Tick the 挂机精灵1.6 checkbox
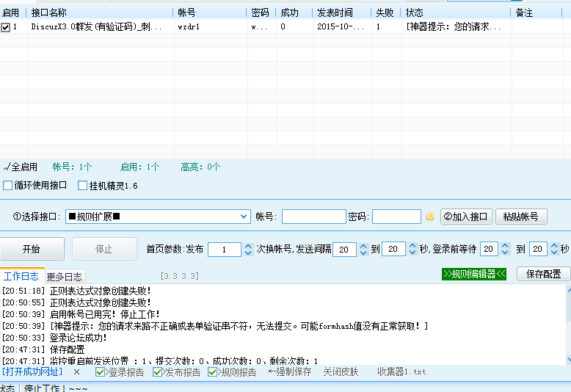571x392 pixels. click(x=83, y=186)
